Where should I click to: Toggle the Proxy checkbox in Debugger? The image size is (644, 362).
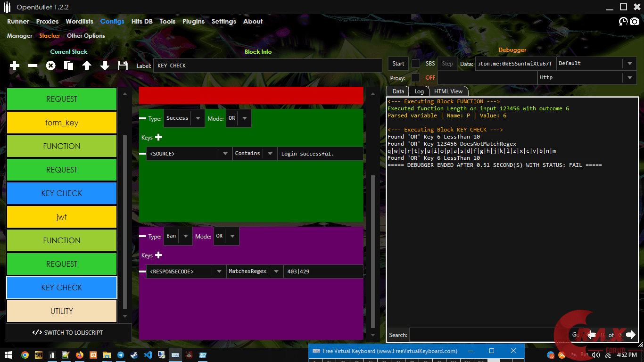415,78
